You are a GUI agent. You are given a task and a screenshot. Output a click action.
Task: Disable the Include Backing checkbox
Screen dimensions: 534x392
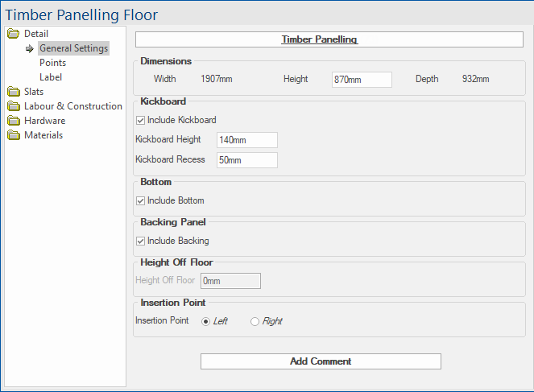[x=140, y=241]
